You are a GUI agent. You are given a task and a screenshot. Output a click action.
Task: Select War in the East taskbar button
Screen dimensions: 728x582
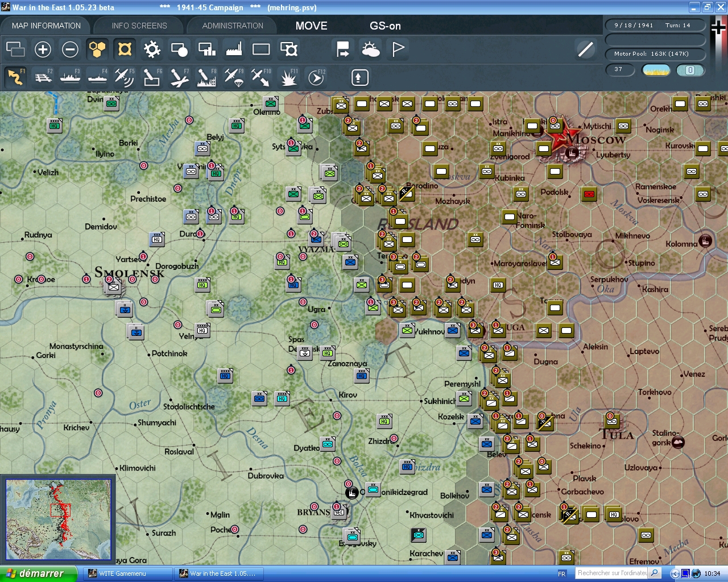click(219, 573)
